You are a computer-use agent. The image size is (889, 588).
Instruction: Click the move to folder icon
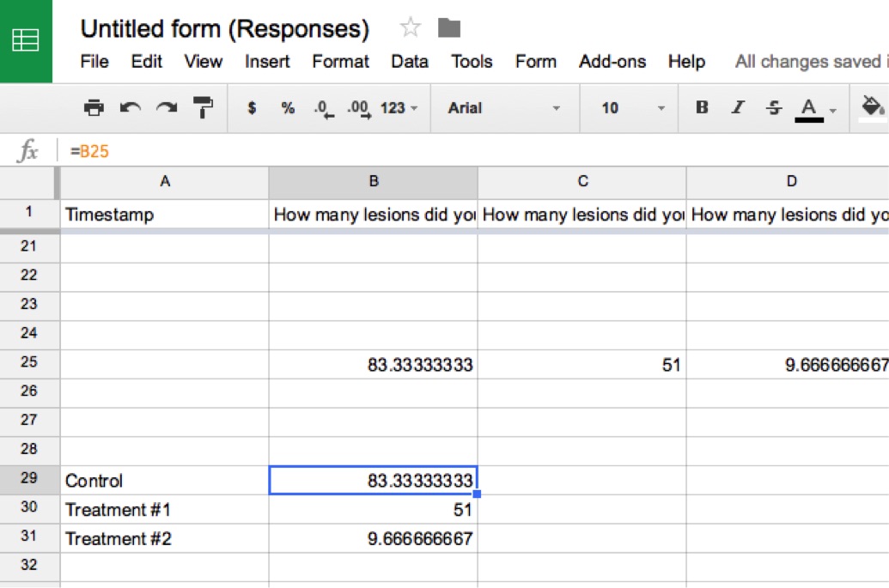tap(448, 28)
